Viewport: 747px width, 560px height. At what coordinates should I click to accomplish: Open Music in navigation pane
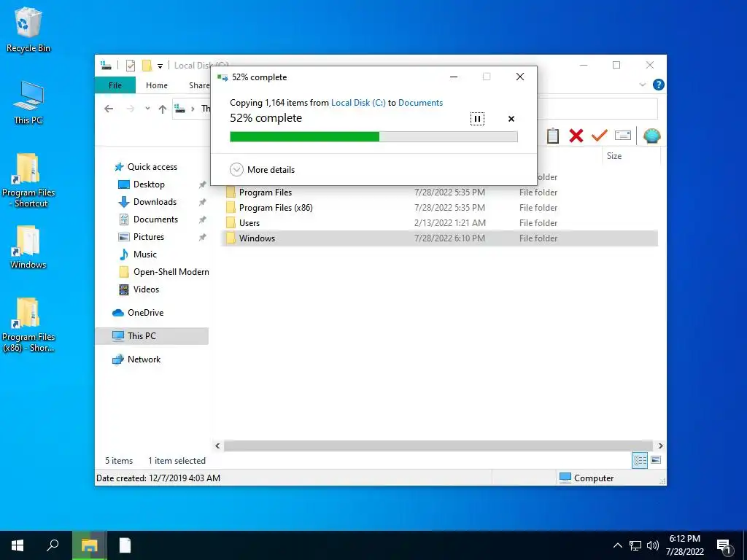point(145,254)
